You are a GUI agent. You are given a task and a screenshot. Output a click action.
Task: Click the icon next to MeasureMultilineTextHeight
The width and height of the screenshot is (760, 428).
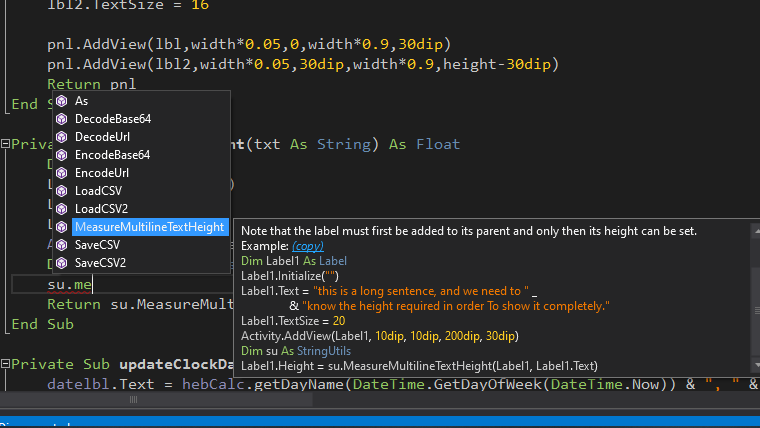click(62, 227)
